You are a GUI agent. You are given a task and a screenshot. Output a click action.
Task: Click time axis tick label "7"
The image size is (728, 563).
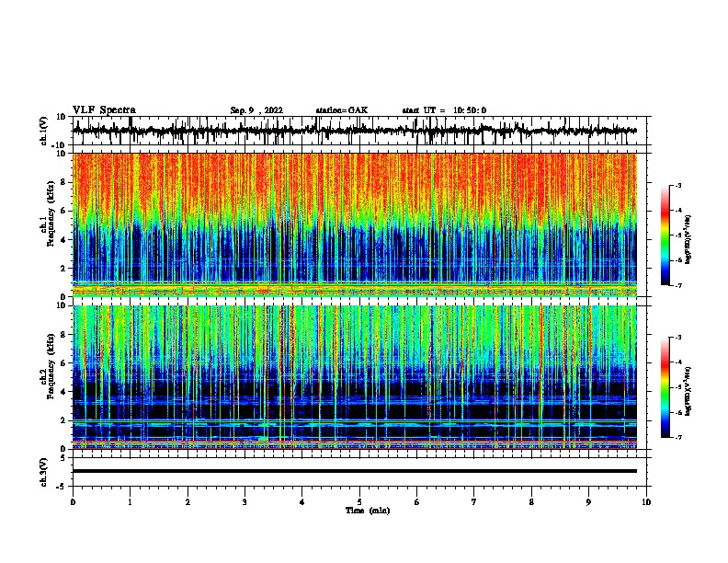[x=474, y=502]
